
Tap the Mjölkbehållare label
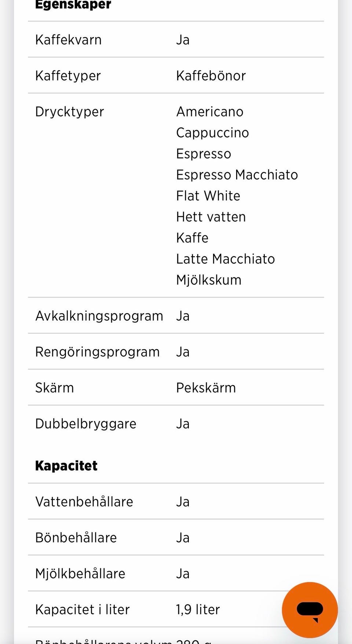80,574
